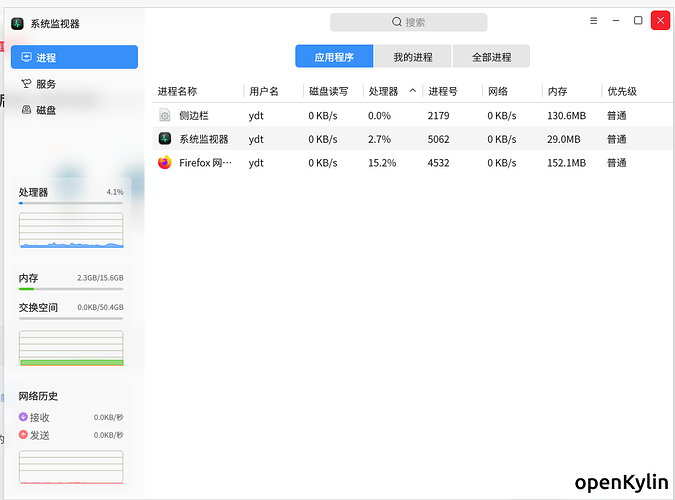This screenshot has width=675, height=500.
Task: Click the System Monitor app icon in title bar
Action: 19,22
